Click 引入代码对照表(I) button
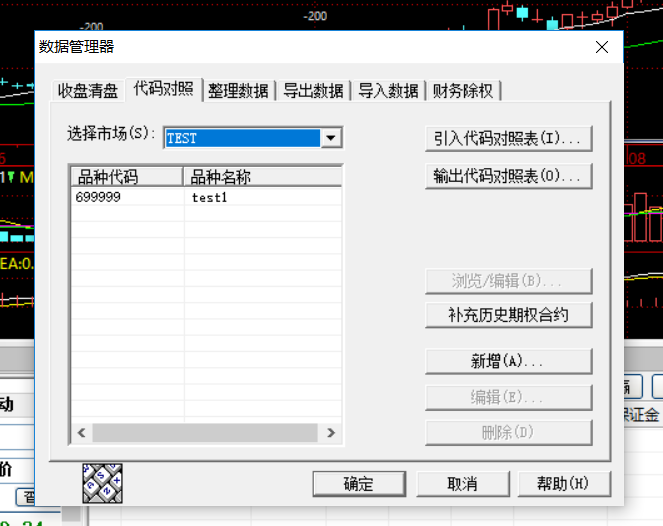Viewport: 663px width, 526px height. click(509, 138)
